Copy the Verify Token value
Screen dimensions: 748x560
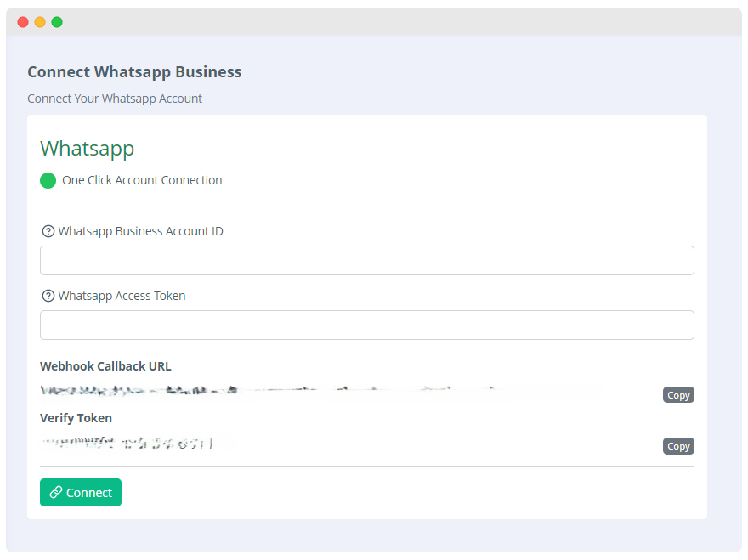coord(678,446)
